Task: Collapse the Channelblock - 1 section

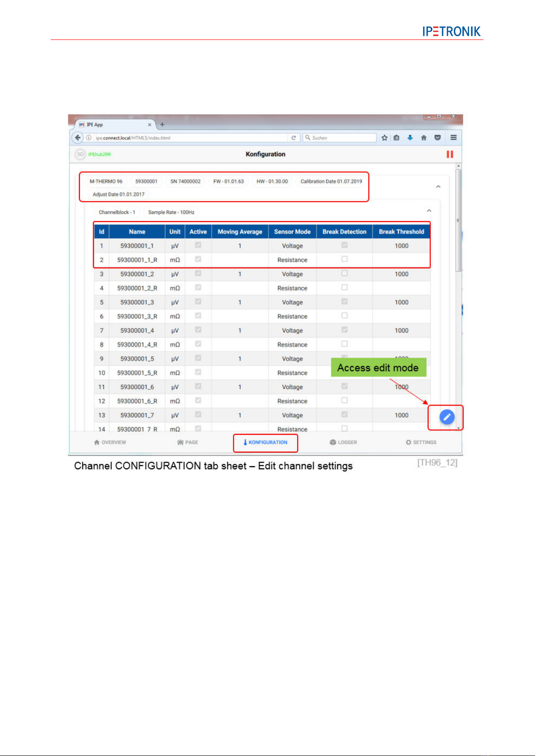Action: click(429, 210)
